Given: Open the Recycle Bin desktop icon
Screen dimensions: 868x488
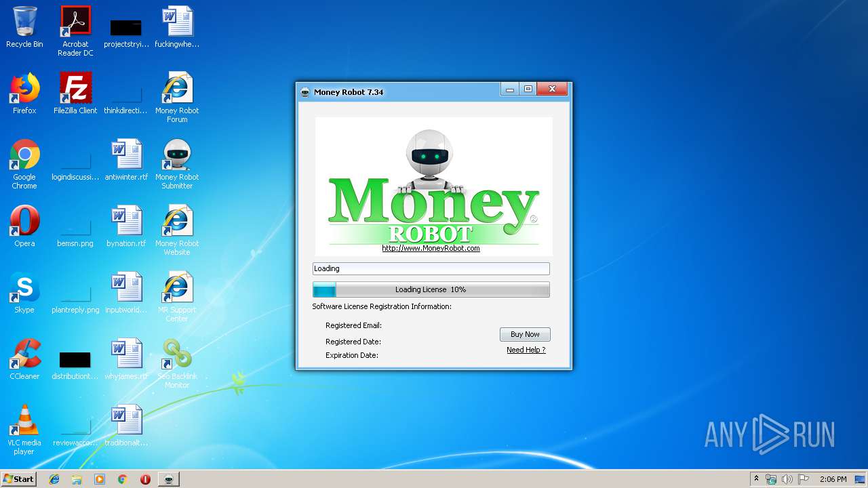Looking at the screenshot, I should point(24,27).
